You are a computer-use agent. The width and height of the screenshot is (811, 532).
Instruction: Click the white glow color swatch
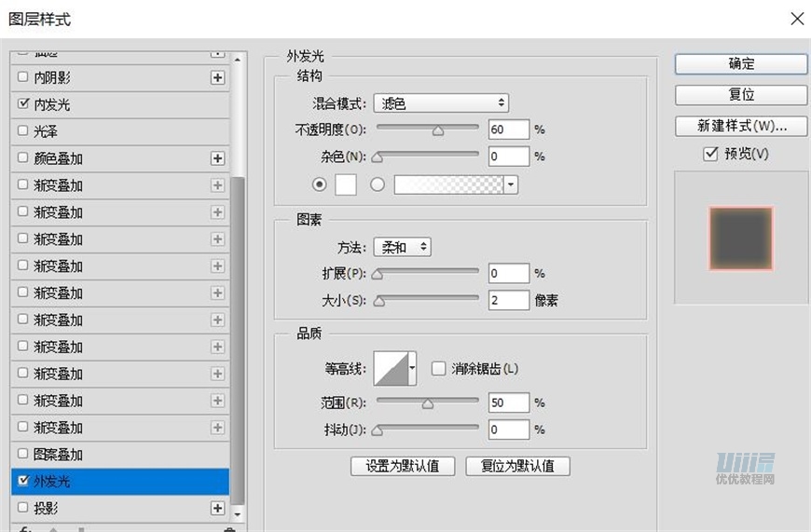click(x=345, y=184)
